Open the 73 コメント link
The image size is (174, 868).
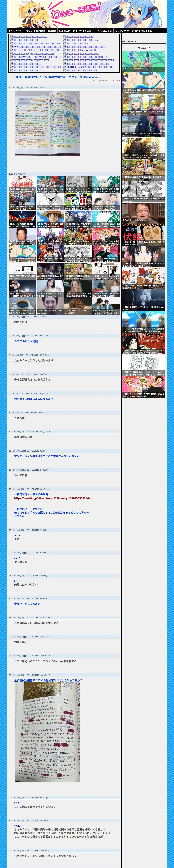coord(114,81)
